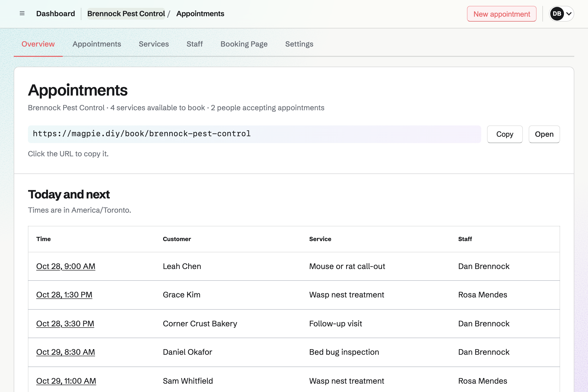Click the Time column header
Screen dimensions: 588x392
click(x=44, y=239)
